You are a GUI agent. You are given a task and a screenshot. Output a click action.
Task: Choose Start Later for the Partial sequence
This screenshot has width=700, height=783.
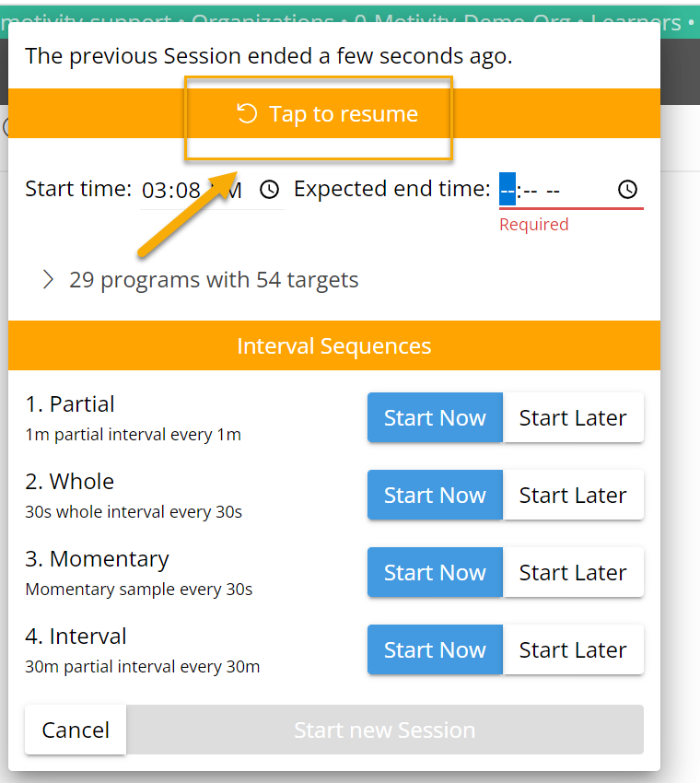(x=573, y=417)
